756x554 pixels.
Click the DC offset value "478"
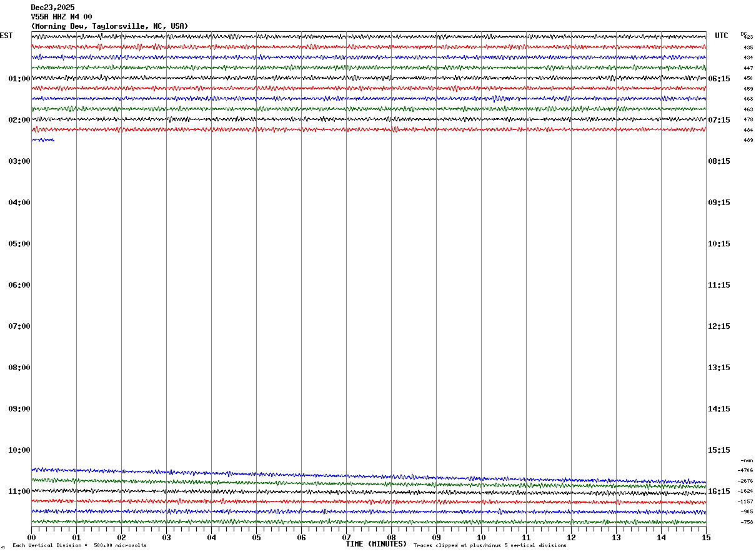(x=748, y=119)
